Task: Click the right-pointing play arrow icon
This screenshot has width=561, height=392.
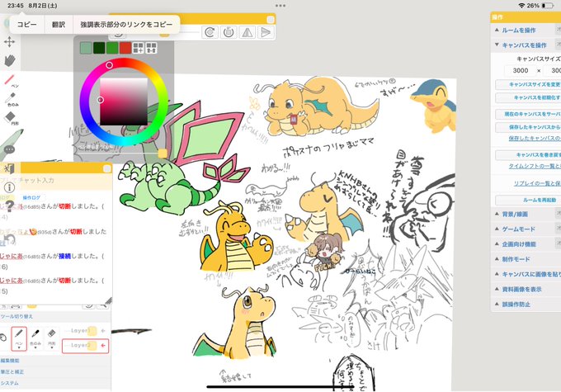Action: [x=266, y=32]
